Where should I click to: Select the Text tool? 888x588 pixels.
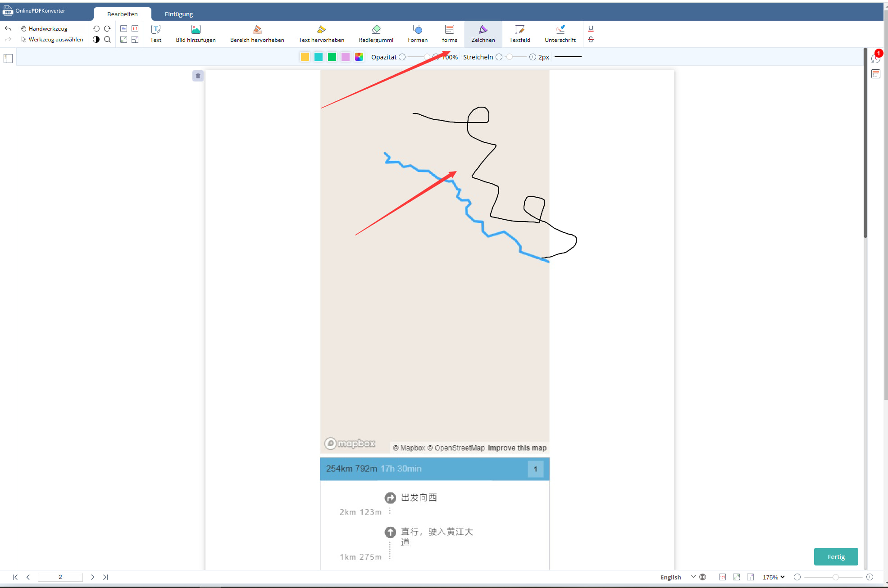(x=156, y=33)
